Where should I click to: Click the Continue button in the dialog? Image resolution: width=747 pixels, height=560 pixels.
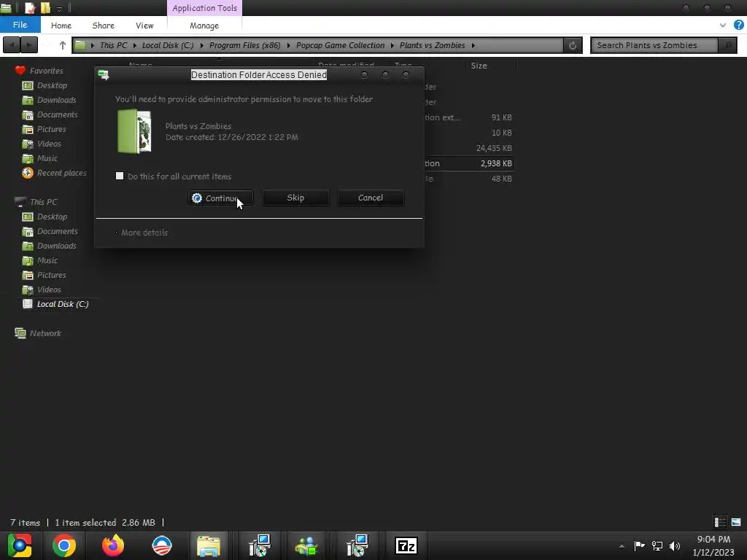pyautogui.click(x=220, y=198)
